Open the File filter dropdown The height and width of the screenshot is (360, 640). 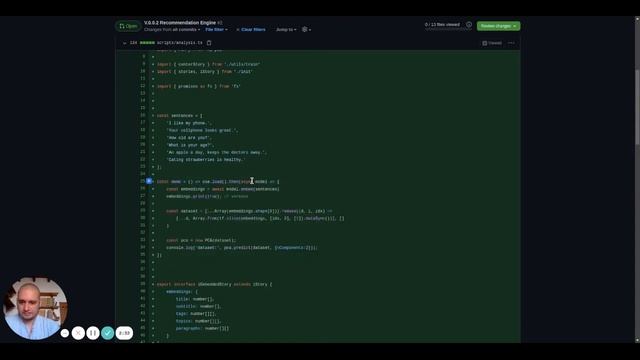tap(216, 30)
